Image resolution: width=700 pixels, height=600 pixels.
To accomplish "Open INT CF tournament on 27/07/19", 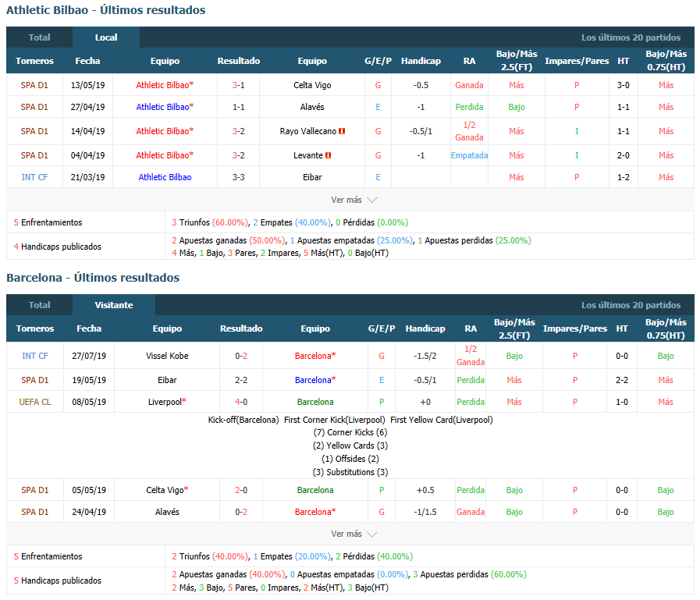I will (35, 356).
